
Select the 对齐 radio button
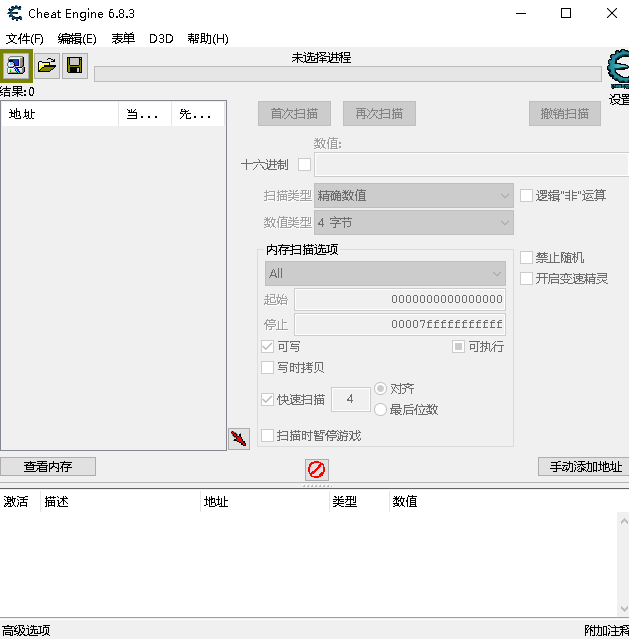tap(380, 388)
